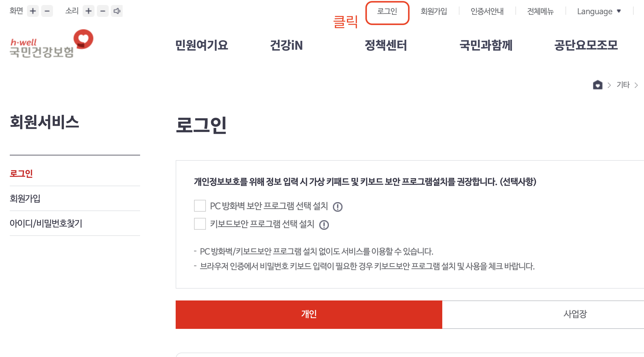Click the home icon in the breadcrumb
Viewport: 644px width, 357px height.
(x=597, y=85)
